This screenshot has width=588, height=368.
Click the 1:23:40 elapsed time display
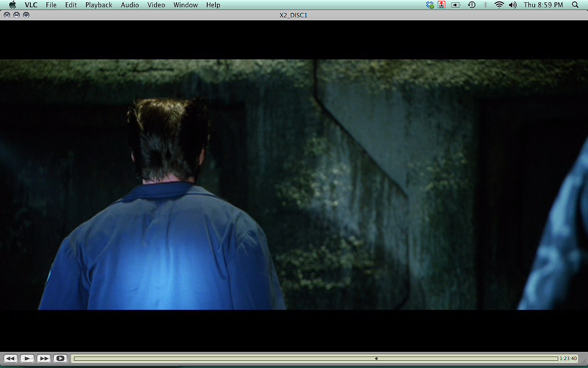click(x=568, y=358)
